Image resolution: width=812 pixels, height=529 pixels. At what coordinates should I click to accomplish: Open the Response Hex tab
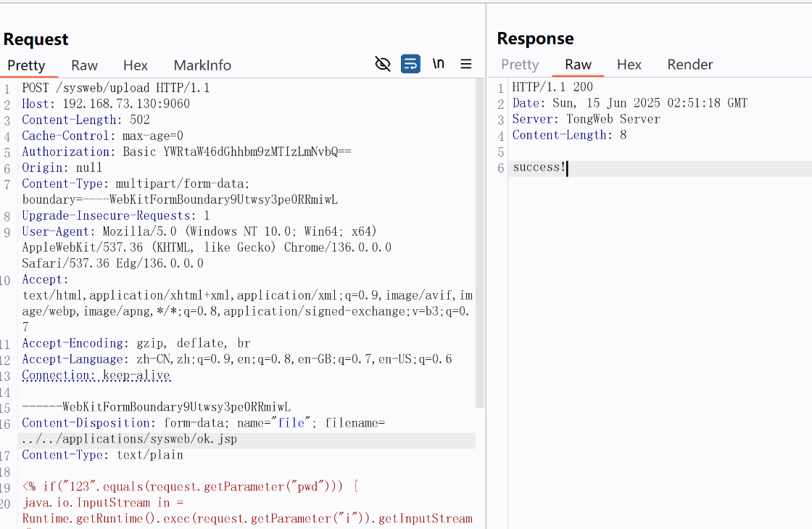[x=629, y=65]
